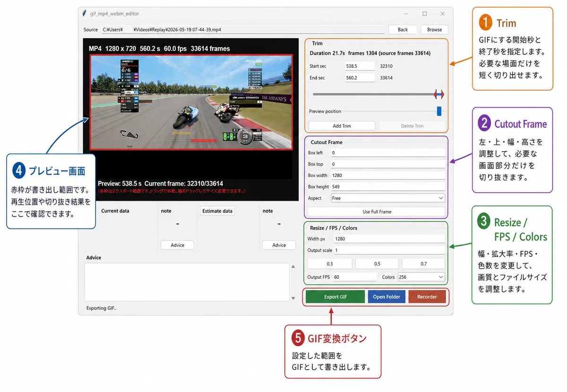567x392 pixels.
Task: Click the Open Folder button
Action: [387, 297]
